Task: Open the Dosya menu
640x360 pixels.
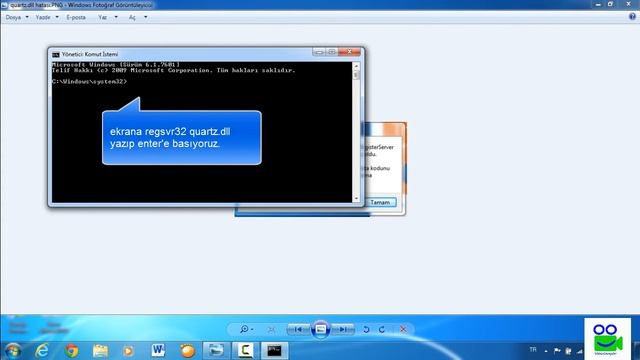Action: (x=13, y=18)
